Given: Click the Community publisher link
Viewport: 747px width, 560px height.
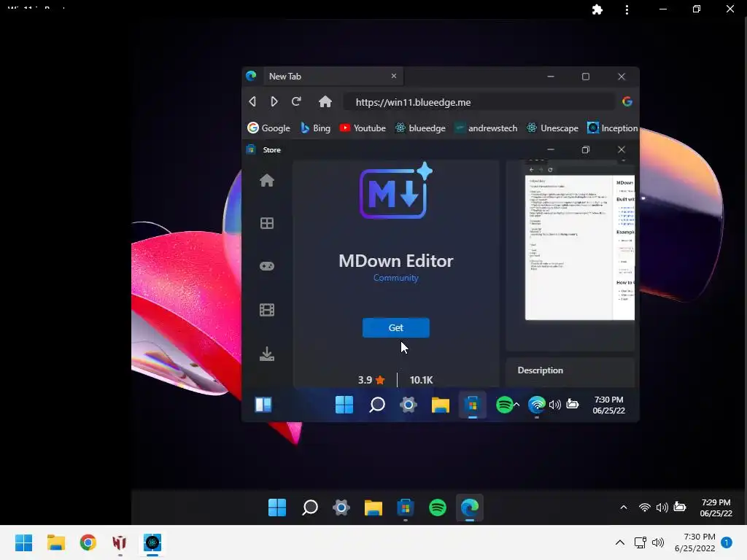Looking at the screenshot, I should [x=396, y=278].
